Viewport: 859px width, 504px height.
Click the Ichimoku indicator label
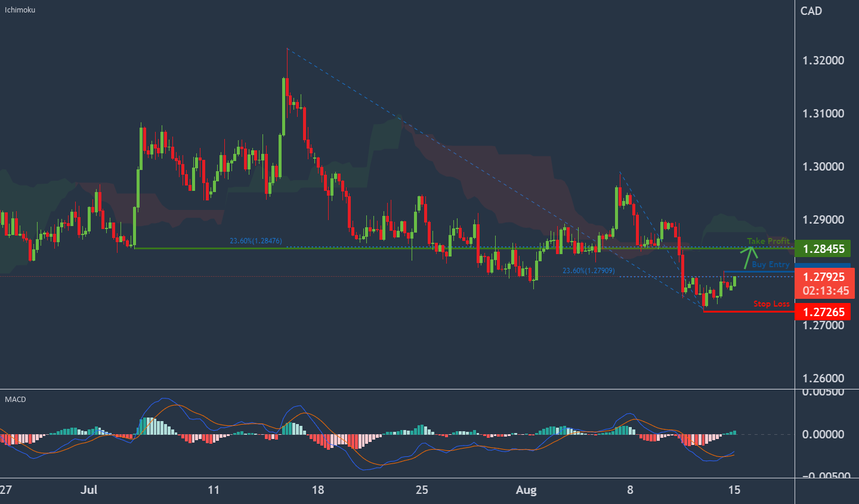(x=20, y=10)
